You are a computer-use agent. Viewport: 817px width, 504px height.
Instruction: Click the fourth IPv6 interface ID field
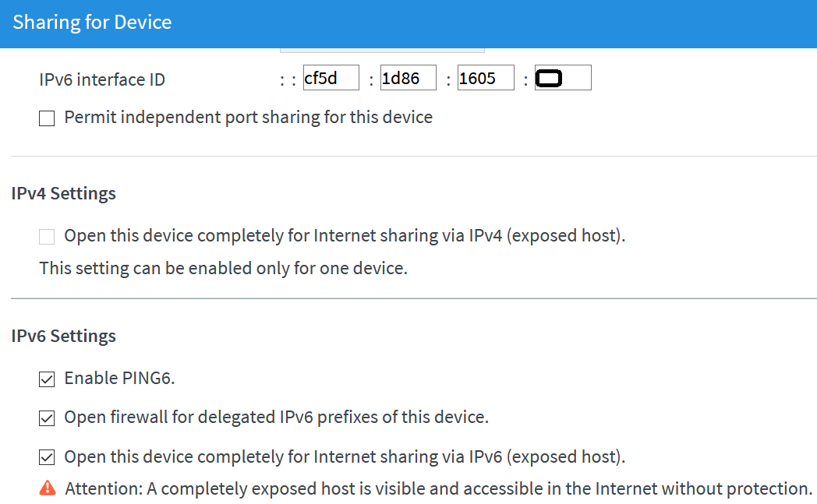pos(563,78)
